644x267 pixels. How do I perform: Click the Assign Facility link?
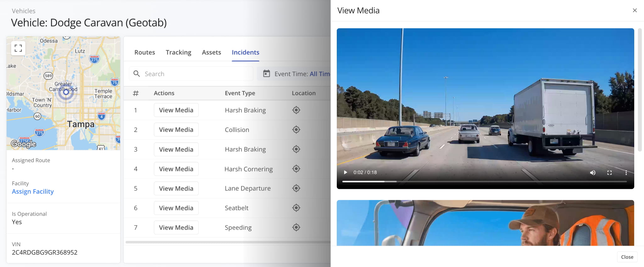[33, 191]
